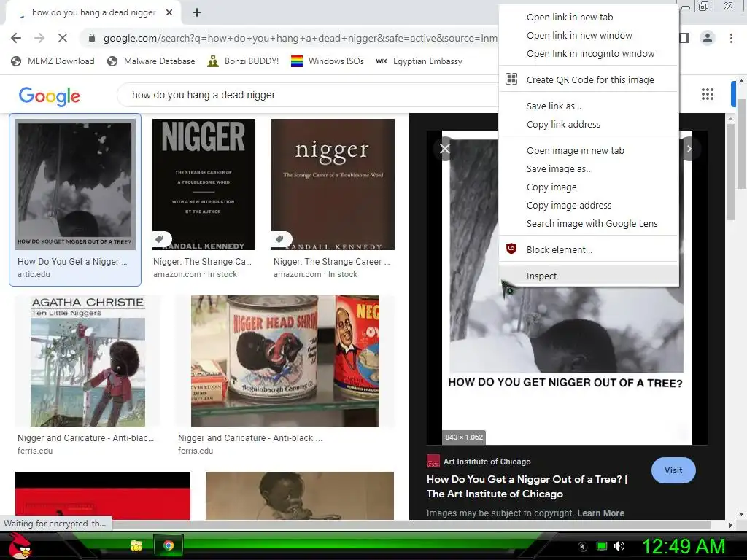Click the 843 × 1,062 dimensions label

pos(464,437)
